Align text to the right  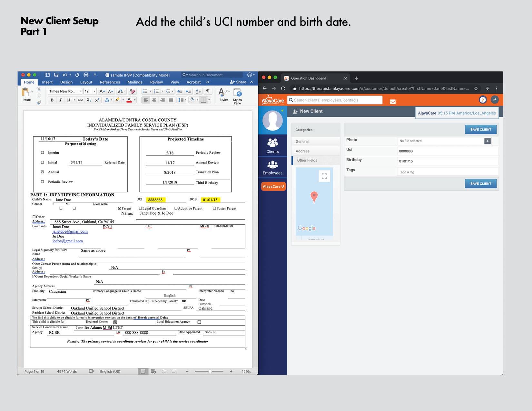163,100
